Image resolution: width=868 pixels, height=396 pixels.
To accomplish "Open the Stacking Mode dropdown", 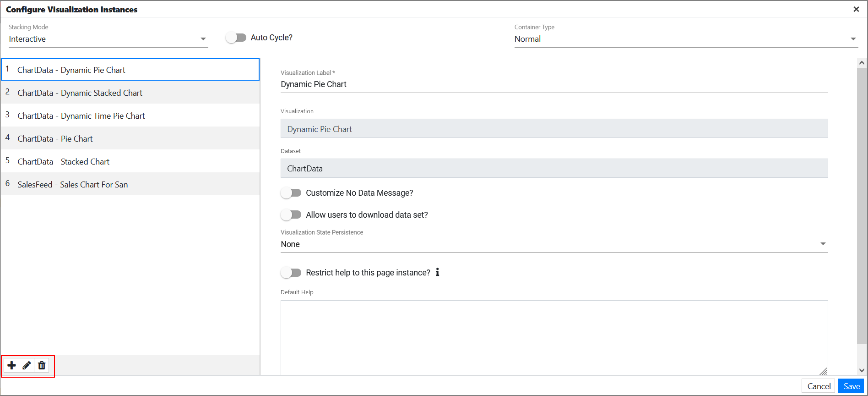I will [x=108, y=39].
